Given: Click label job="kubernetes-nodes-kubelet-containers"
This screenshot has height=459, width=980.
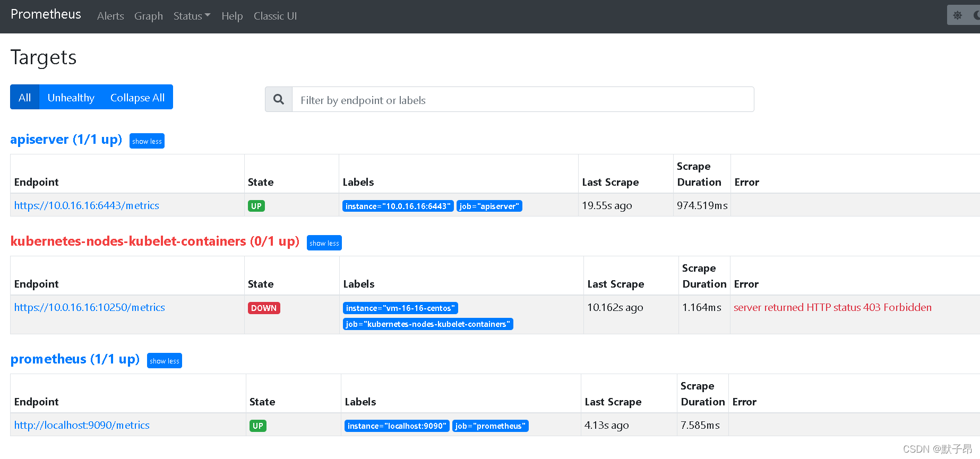Looking at the screenshot, I should [x=428, y=324].
